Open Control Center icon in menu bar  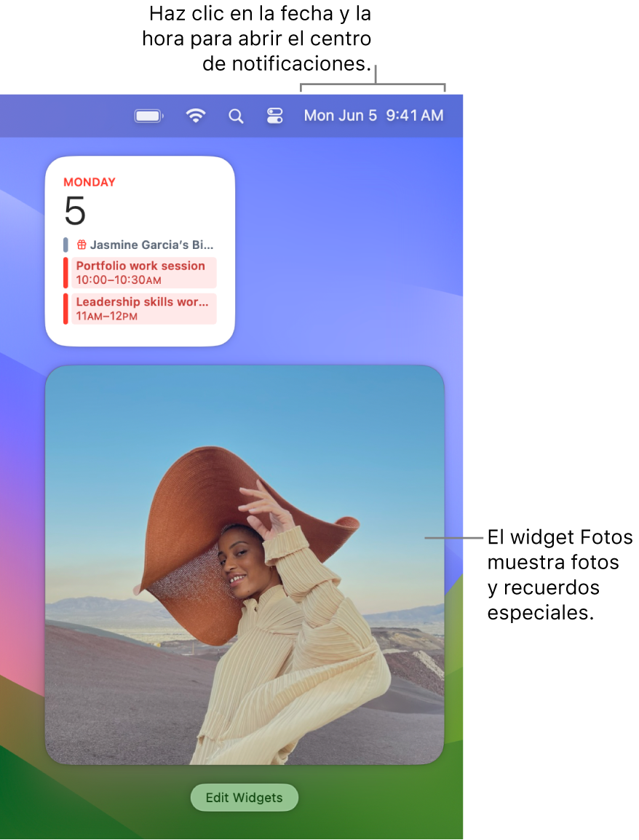275,116
